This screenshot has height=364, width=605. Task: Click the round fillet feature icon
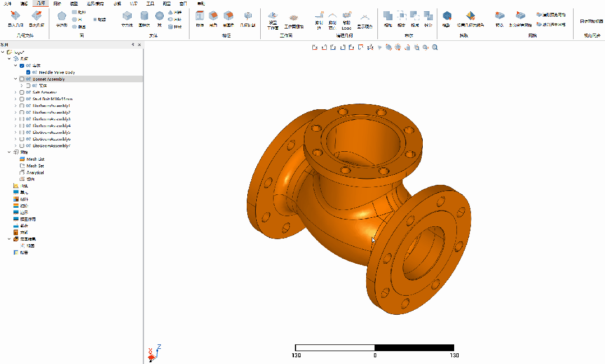coord(228,16)
